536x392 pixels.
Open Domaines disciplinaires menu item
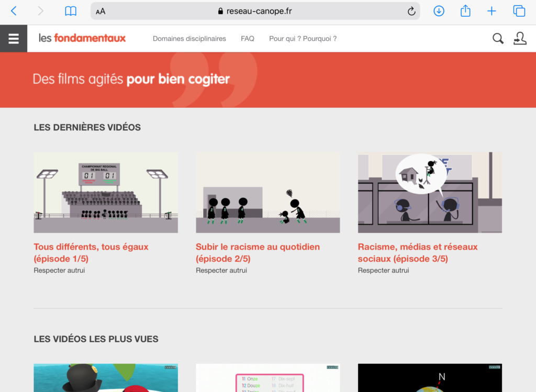click(189, 39)
